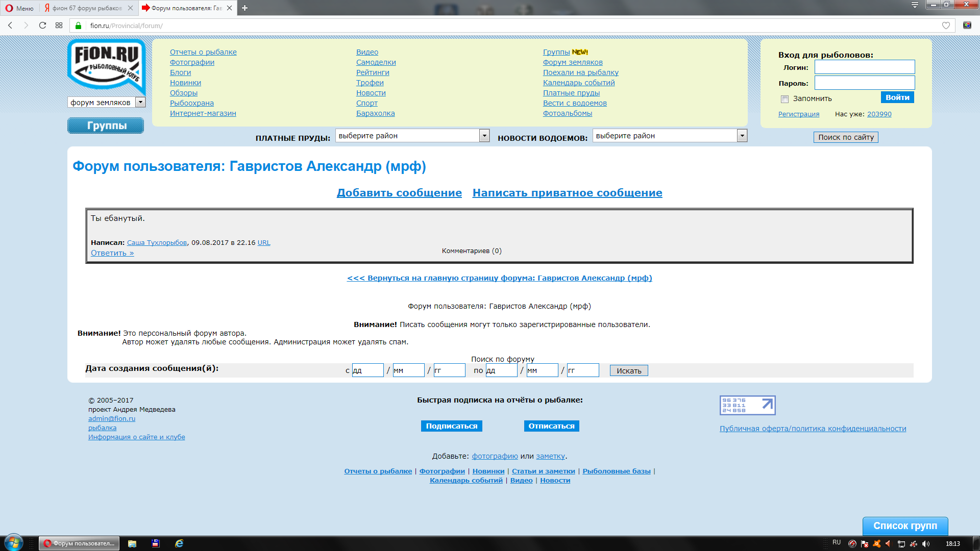
Task: Open the visitor counter badge in the footer
Action: point(747,405)
